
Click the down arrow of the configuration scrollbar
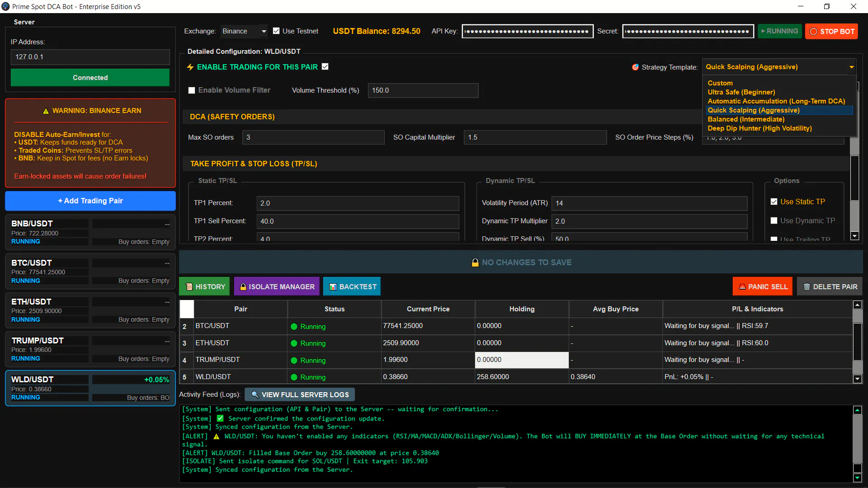pyautogui.click(x=854, y=236)
